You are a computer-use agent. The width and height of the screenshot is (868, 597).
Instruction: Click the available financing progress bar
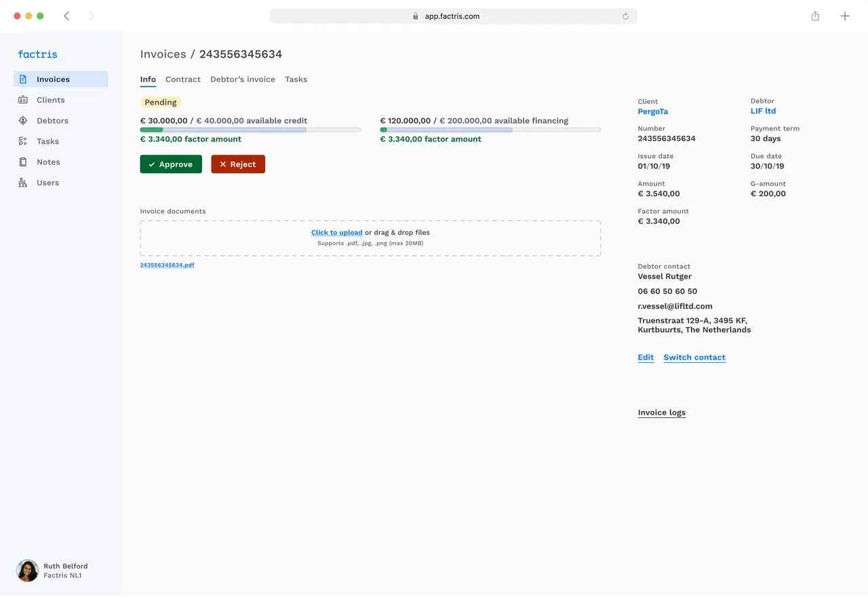coord(490,130)
